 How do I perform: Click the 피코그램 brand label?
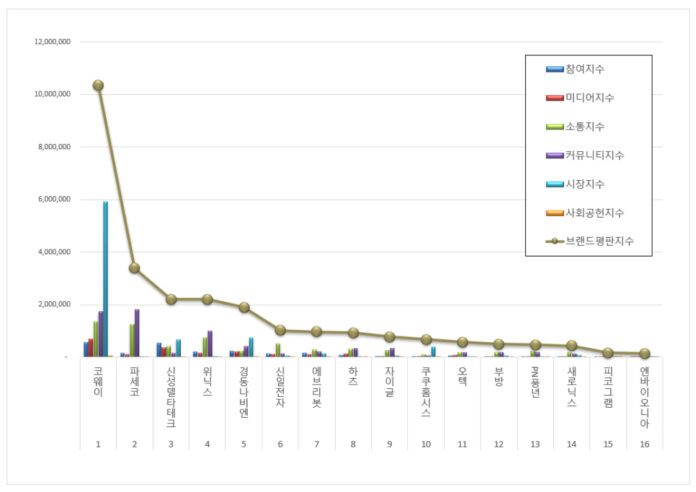pos(608,387)
